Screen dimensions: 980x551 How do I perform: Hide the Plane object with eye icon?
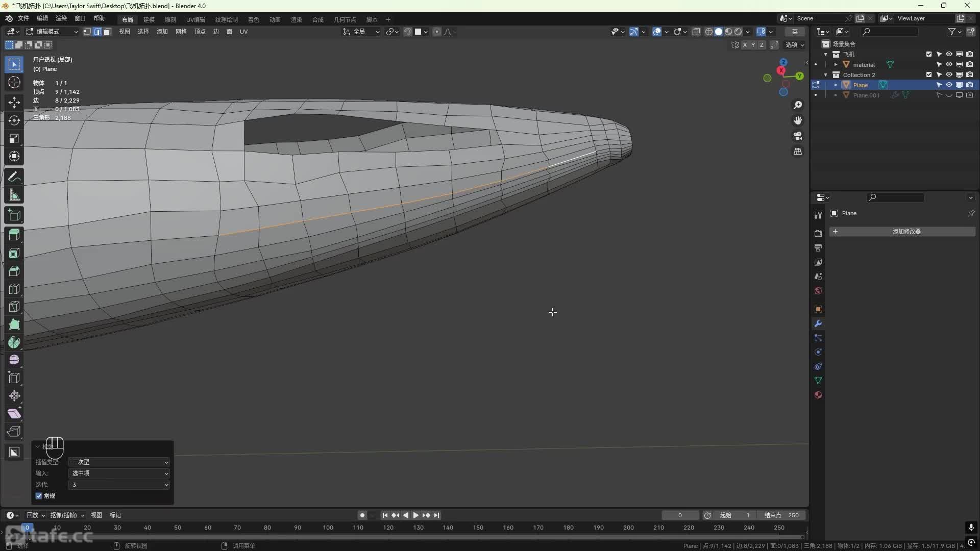[949, 85]
